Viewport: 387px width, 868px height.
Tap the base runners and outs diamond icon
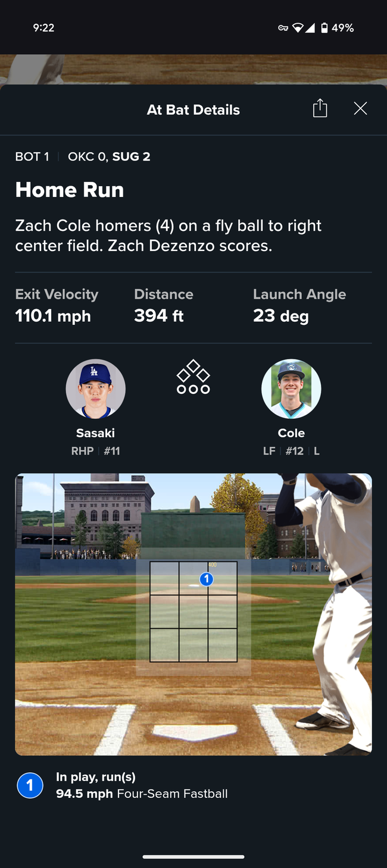(x=193, y=377)
